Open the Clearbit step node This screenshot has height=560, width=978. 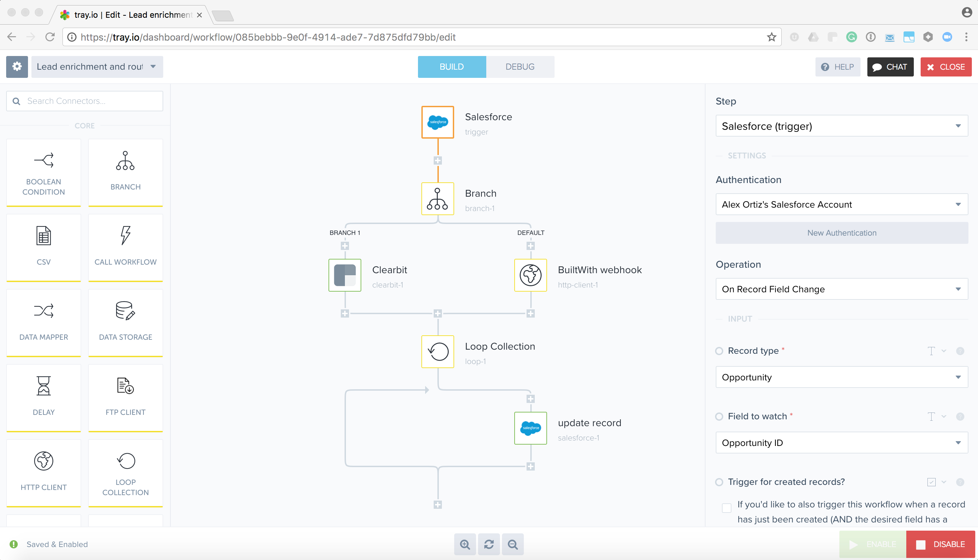tap(345, 275)
